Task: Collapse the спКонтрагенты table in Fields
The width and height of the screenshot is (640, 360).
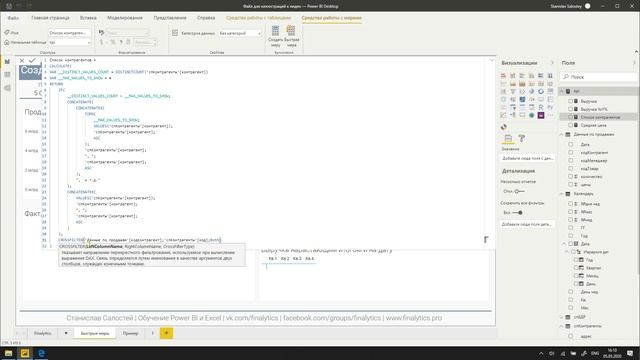Action: click(x=562, y=326)
